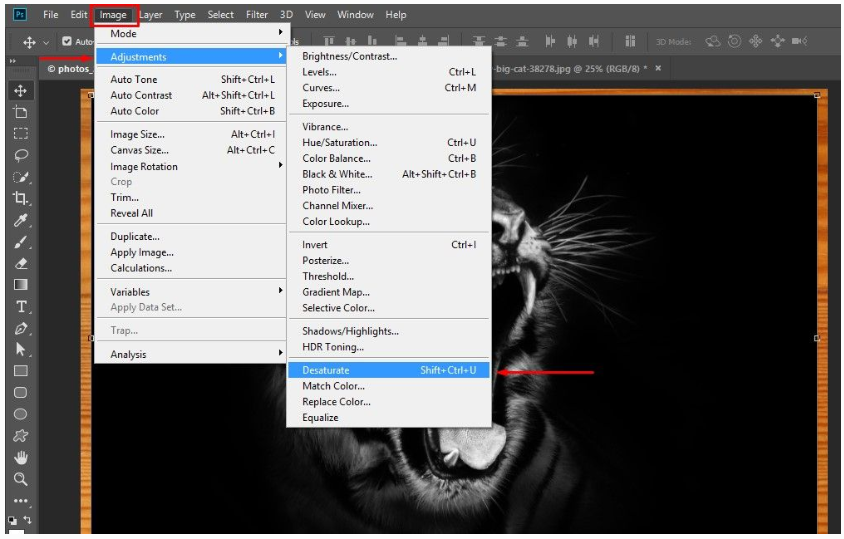Select the Lasso tool
Screen dimensions: 844x539
pos(20,156)
